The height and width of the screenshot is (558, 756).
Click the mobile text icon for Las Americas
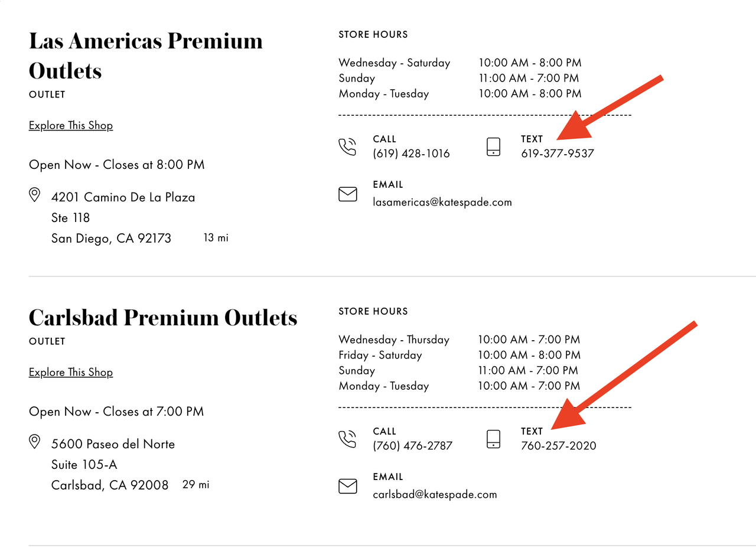[x=493, y=146]
